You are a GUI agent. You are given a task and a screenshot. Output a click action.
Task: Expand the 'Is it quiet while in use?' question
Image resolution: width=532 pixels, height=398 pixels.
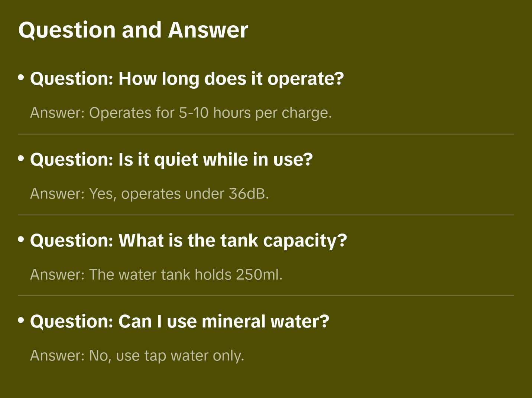(171, 160)
